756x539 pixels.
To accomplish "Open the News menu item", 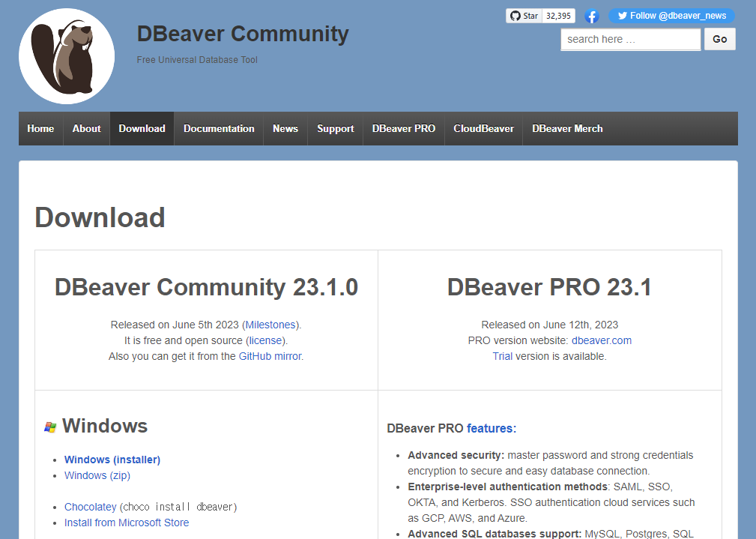I will click(x=285, y=128).
